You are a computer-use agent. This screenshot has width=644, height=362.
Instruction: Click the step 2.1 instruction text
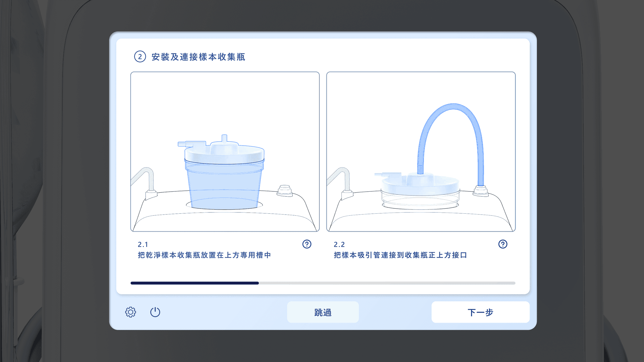click(x=204, y=255)
